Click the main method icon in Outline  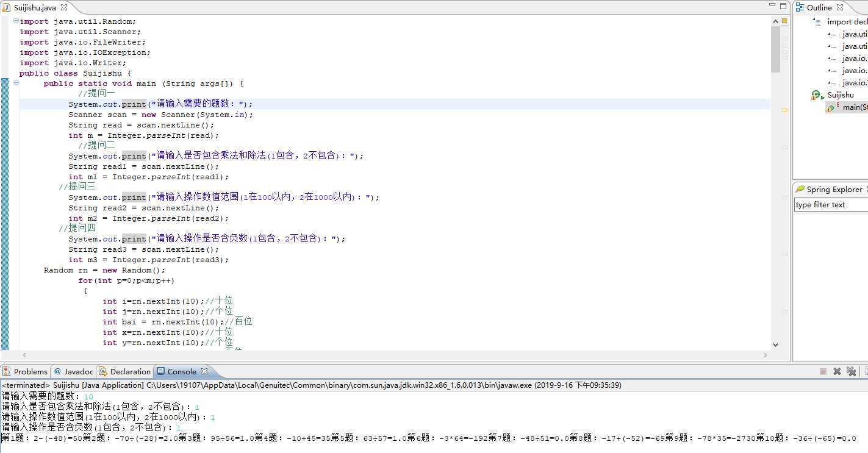831,107
